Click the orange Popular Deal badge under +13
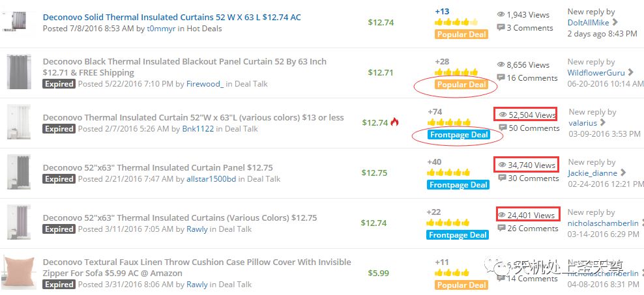This screenshot has width=644, height=295. [461, 35]
